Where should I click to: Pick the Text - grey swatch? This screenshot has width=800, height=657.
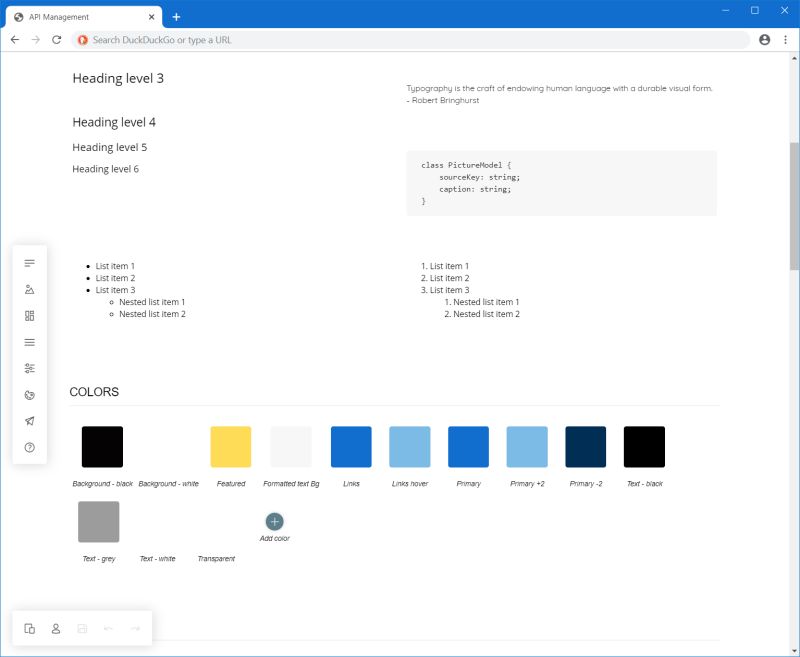(98, 521)
